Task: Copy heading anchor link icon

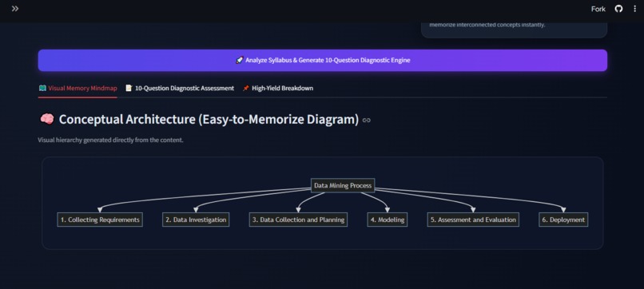Action: 367,121
